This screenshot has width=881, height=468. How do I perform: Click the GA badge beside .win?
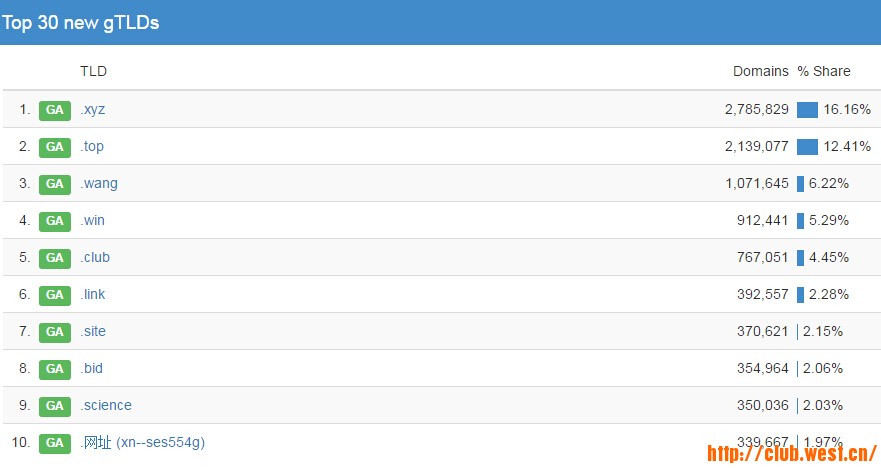(x=54, y=221)
